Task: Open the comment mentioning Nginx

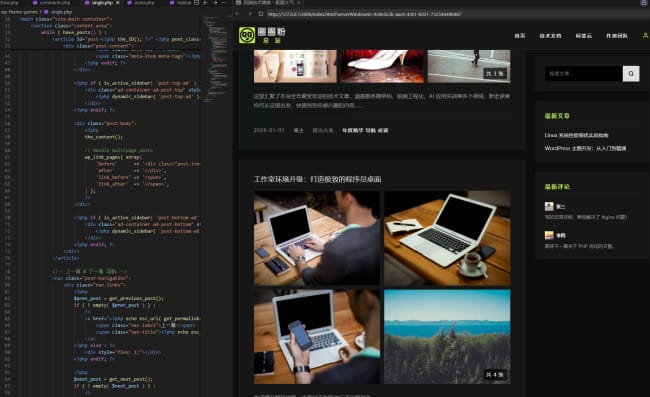Action: pos(586,217)
